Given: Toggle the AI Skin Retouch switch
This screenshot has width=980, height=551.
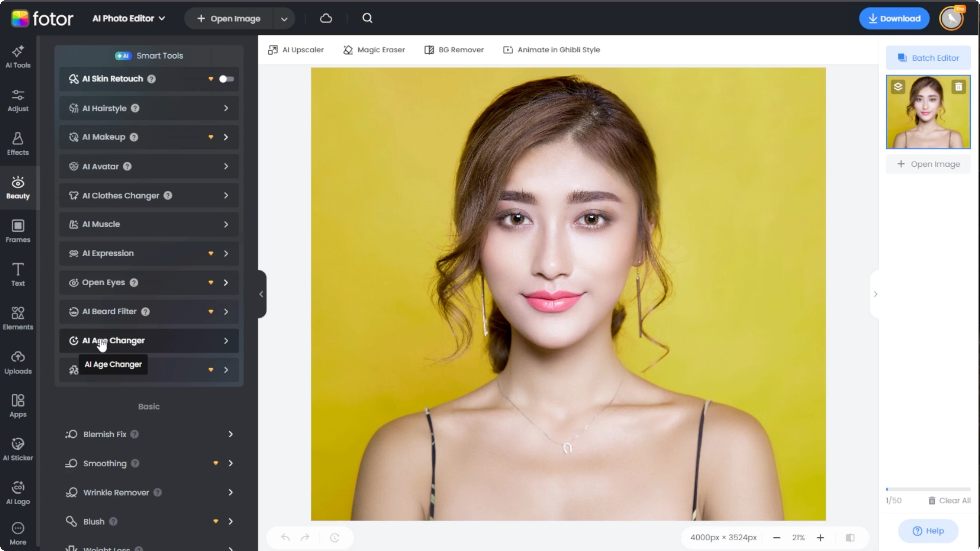Looking at the screenshot, I should pyautogui.click(x=226, y=79).
